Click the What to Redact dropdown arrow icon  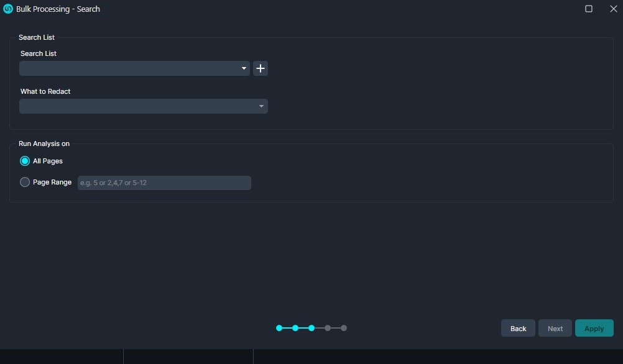261,106
